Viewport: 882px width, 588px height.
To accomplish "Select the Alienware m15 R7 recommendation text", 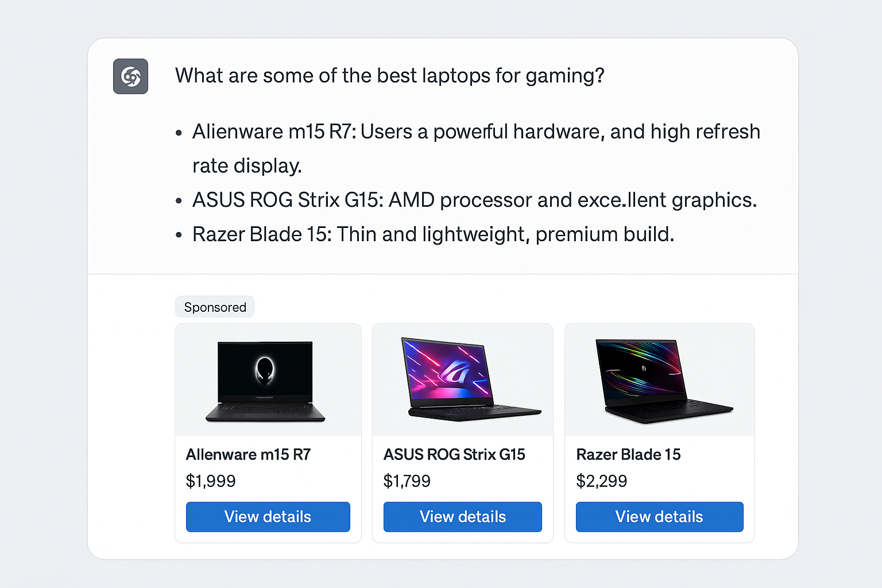I will click(x=475, y=132).
